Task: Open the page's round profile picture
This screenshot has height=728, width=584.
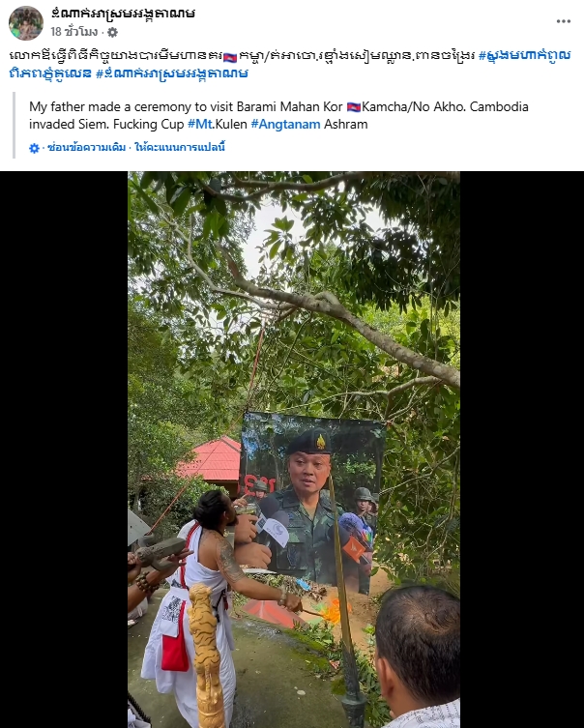Action: (26, 23)
